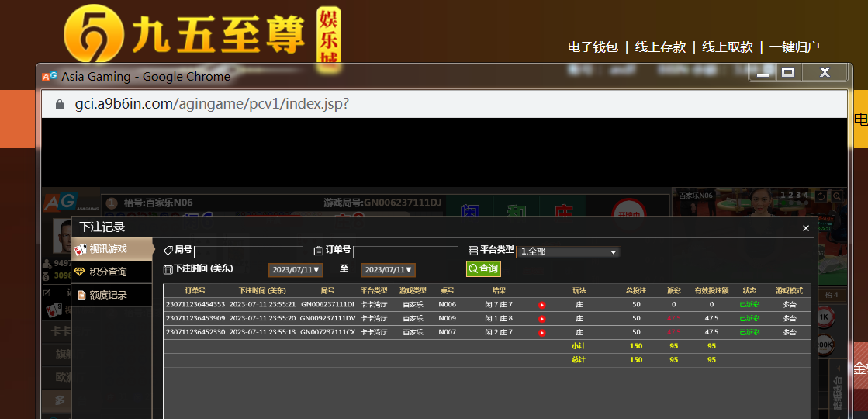Click time 2023-07-11 23:55:21 cell
This screenshot has width=868, height=419.
[262, 304]
